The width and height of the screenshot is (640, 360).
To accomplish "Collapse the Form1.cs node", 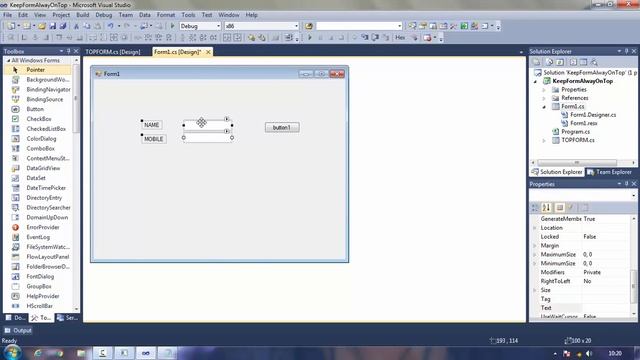I will coord(544,107).
